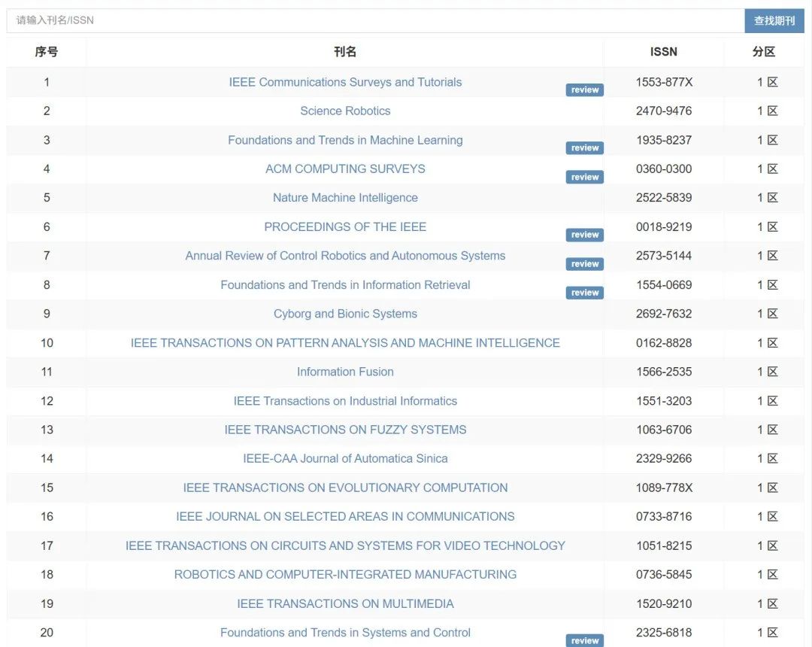Screen dimensions: 812x647
Task: Select ISSN 1566-2535 cell
Action: 664,372
